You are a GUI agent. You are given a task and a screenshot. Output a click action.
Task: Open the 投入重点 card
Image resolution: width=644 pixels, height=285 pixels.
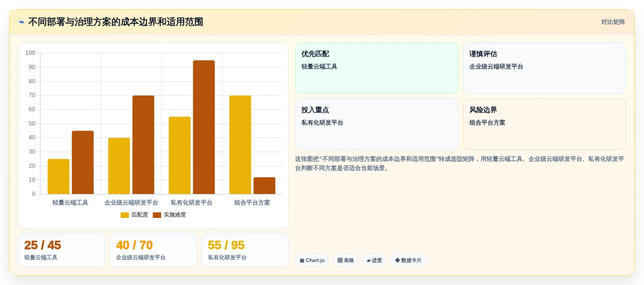[377, 124]
